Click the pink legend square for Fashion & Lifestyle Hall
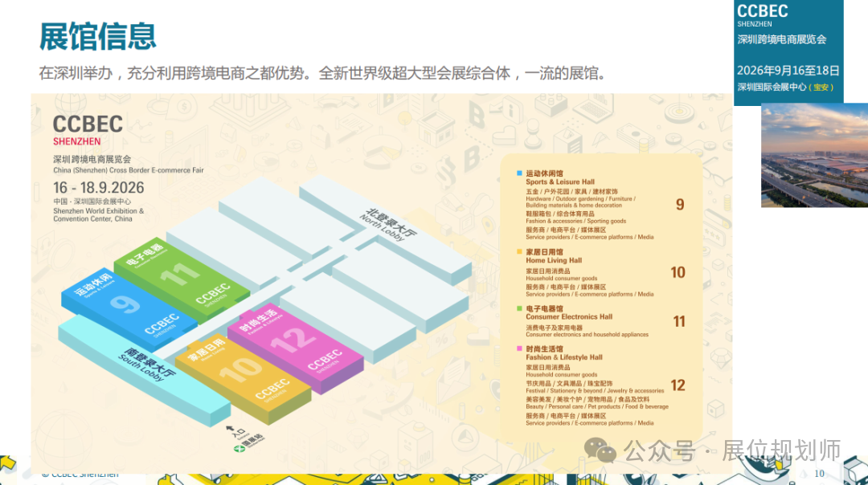 click(x=519, y=348)
